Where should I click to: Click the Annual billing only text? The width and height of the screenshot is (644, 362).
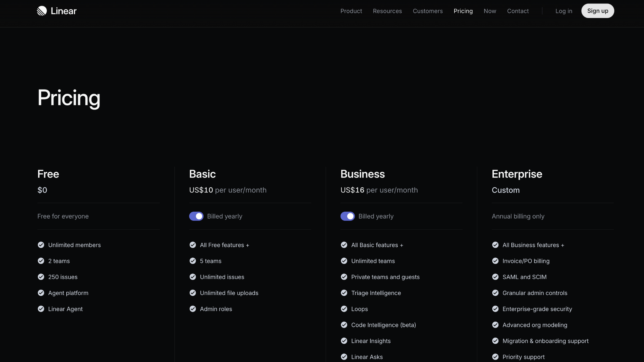point(518,216)
